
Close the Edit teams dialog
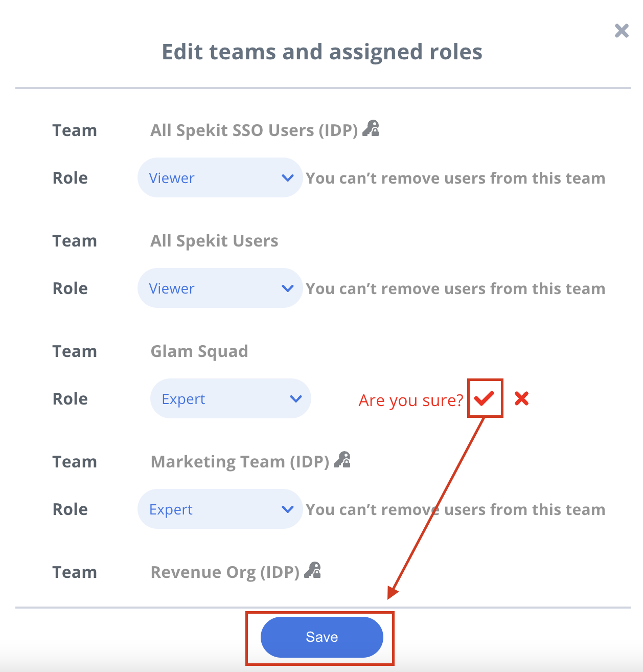pyautogui.click(x=622, y=31)
